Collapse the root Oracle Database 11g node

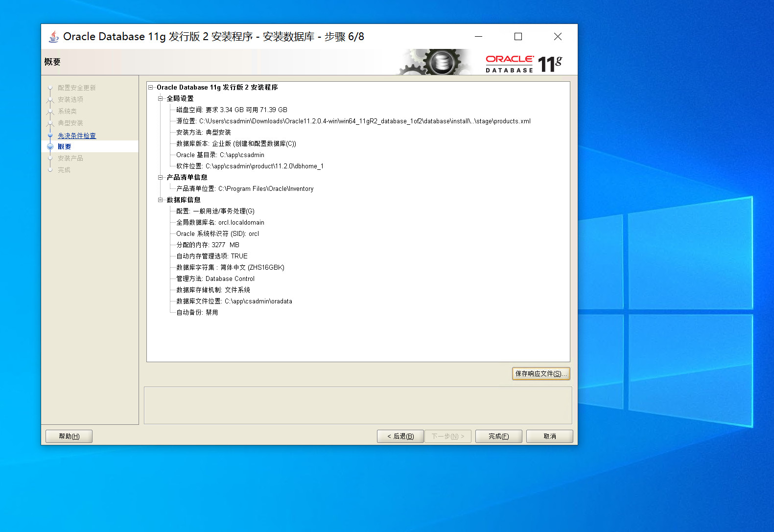(x=151, y=88)
